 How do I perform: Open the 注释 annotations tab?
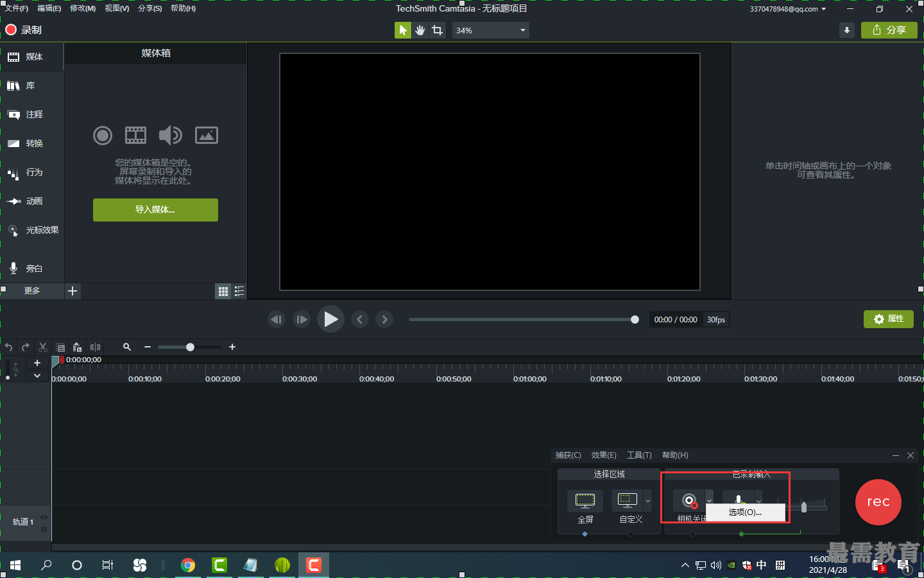pyautogui.click(x=32, y=114)
